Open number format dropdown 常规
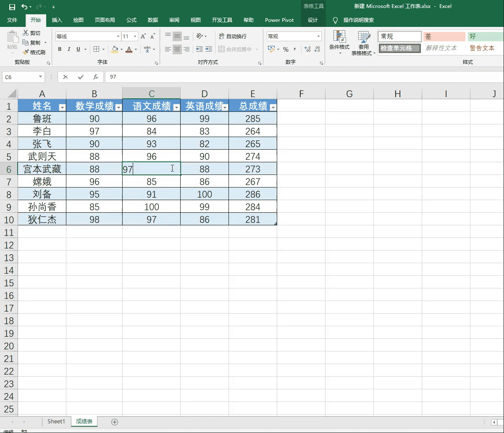The width and height of the screenshot is (504, 433). coord(318,37)
